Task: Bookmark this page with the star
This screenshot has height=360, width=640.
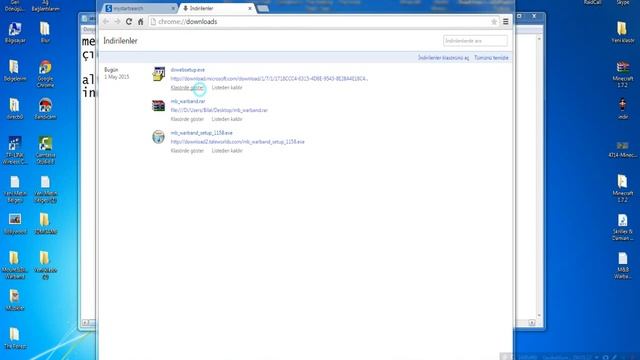Action: (x=494, y=22)
